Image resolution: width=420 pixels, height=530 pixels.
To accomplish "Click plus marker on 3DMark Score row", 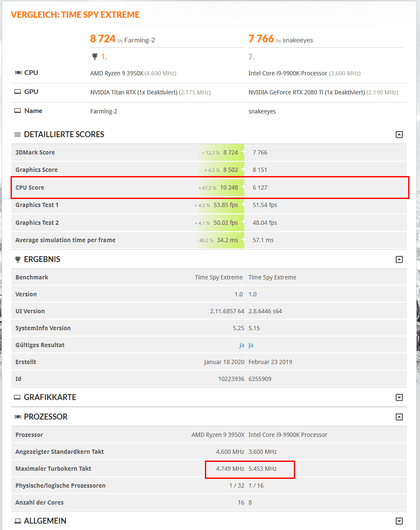I will pos(244,152).
